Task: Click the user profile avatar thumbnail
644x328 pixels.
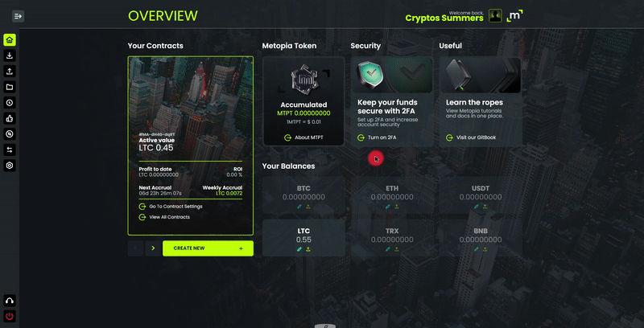Action: tap(495, 16)
